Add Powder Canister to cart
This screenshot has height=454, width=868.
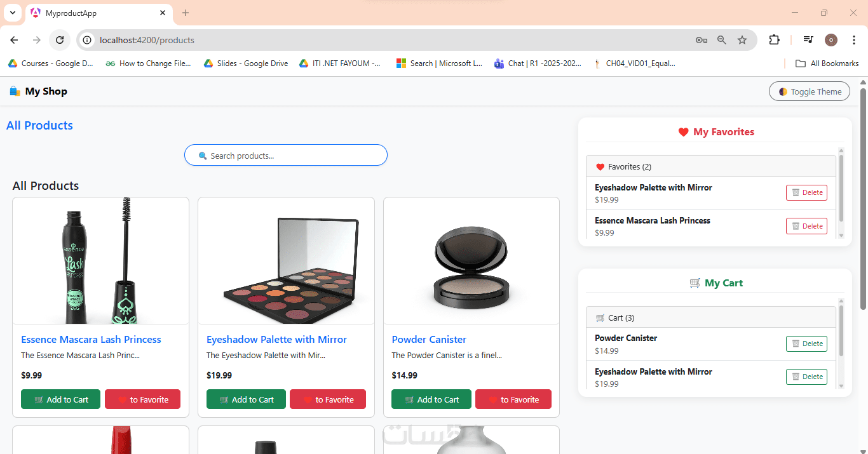click(x=431, y=399)
